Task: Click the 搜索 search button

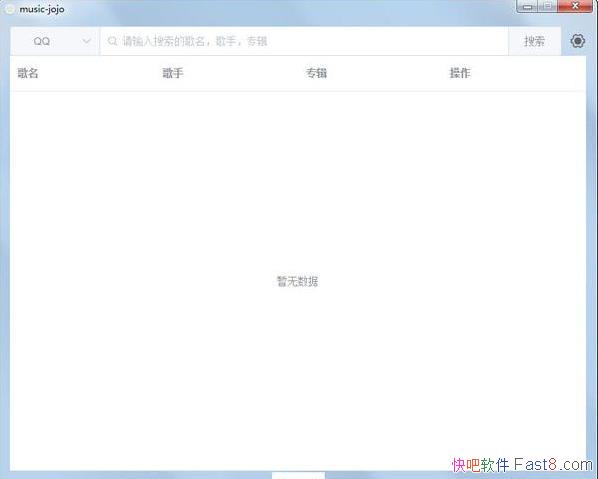Action: tap(534, 41)
